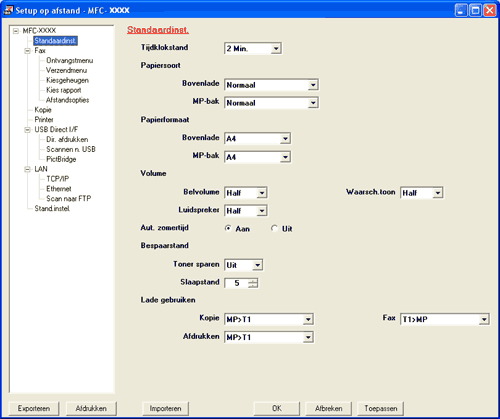The height and width of the screenshot is (419, 500).
Task: Select Ontvangstmenu in the tree
Action: click(69, 60)
